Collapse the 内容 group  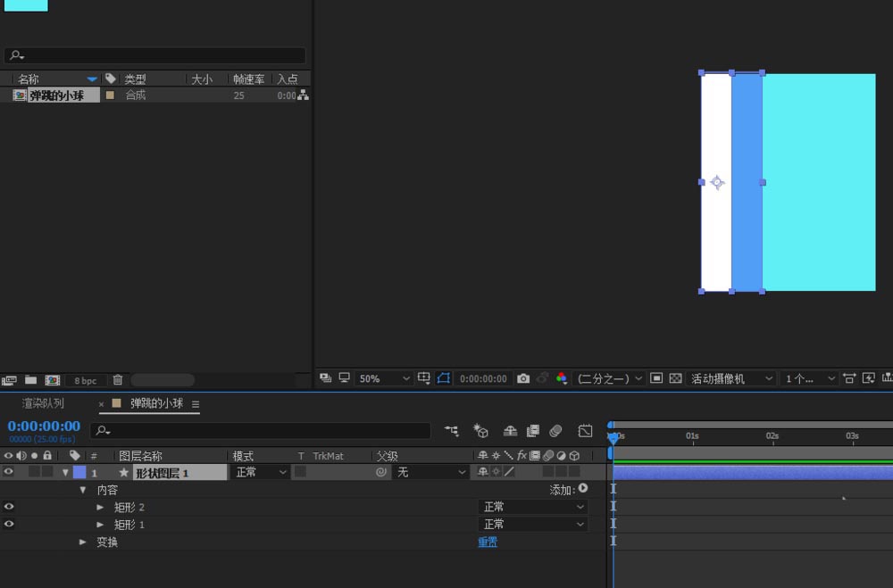(82, 490)
